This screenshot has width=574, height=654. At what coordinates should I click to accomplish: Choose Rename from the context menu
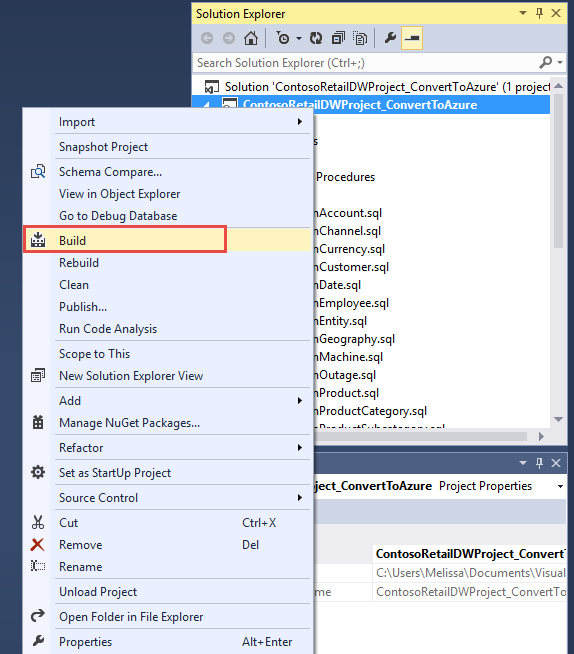click(x=181, y=567)
